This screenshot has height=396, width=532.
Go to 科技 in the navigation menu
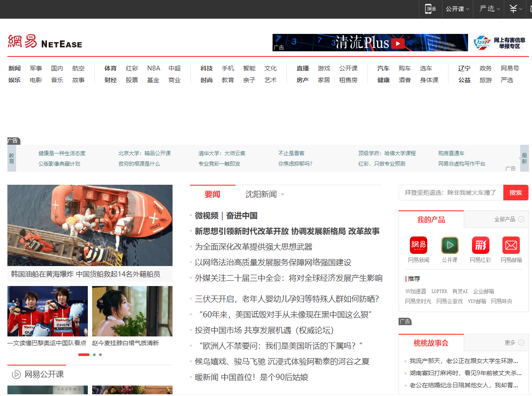point(206,68)
